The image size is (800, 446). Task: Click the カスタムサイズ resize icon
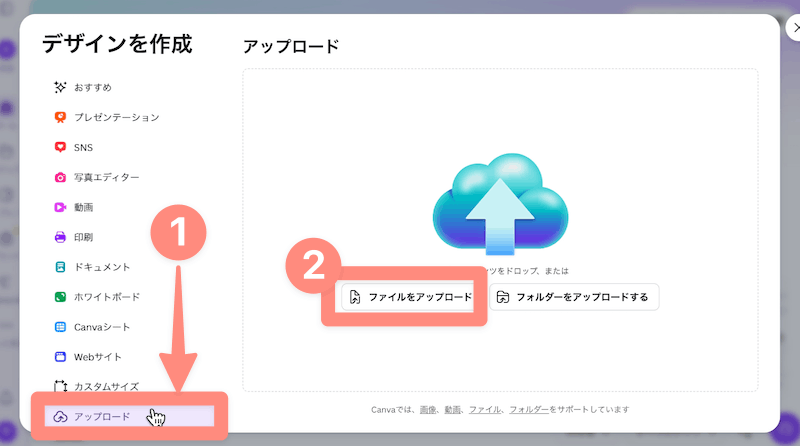[x=60, y=386]
